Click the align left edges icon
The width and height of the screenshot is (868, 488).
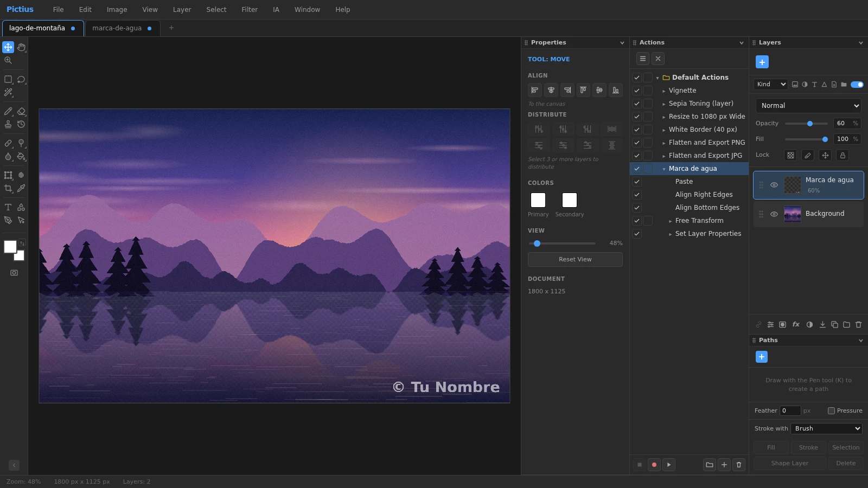(x=535, y=90)
